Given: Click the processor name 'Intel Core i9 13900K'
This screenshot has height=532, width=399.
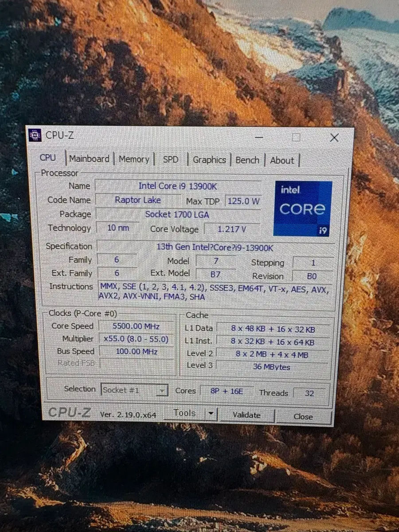Looking at the screenshot, I should coord(178,186).
